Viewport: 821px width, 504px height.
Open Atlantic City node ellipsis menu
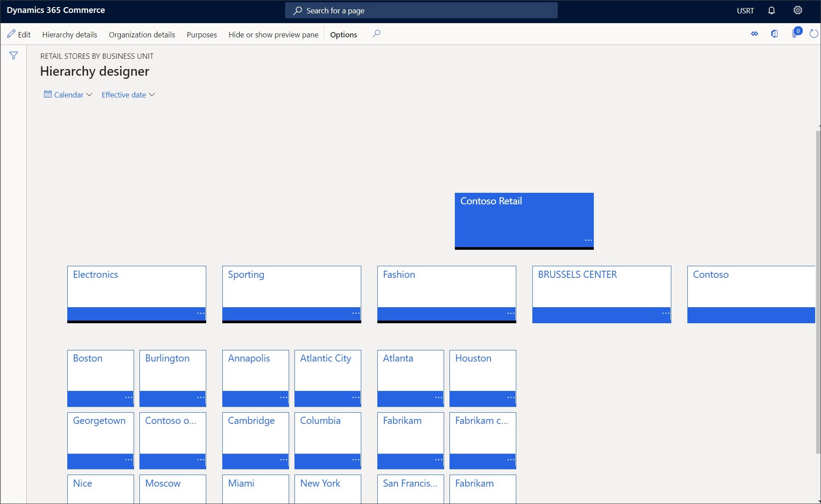pyautogui.click(x=356, y=397)
